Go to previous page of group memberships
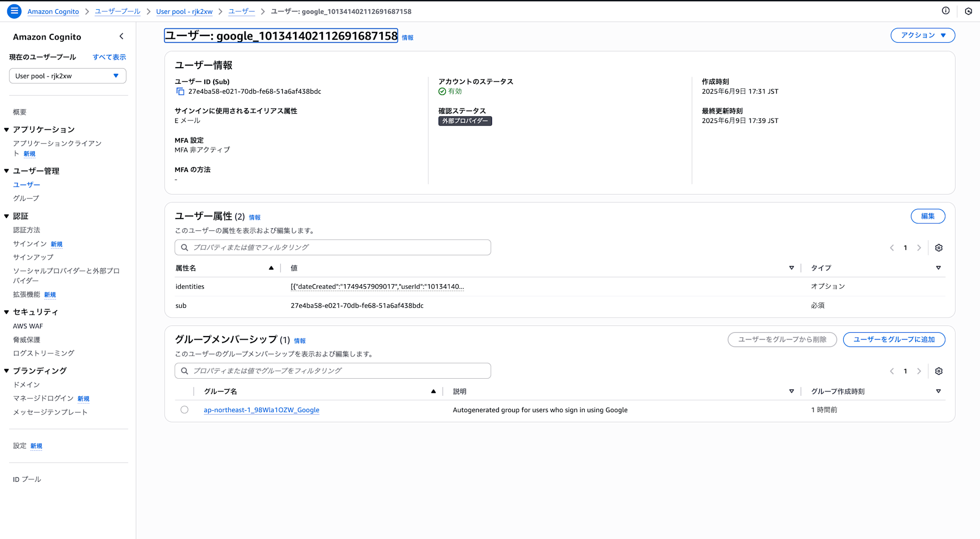 (892, 371)
